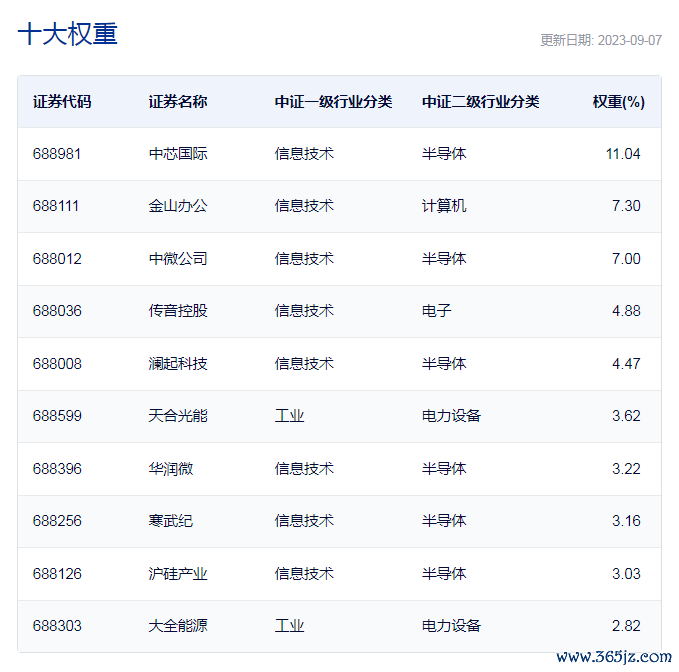Click 信息技术 in the 金山办公 row
The width and height of the screenshot is (679, 672).
(x=304, y=206)
